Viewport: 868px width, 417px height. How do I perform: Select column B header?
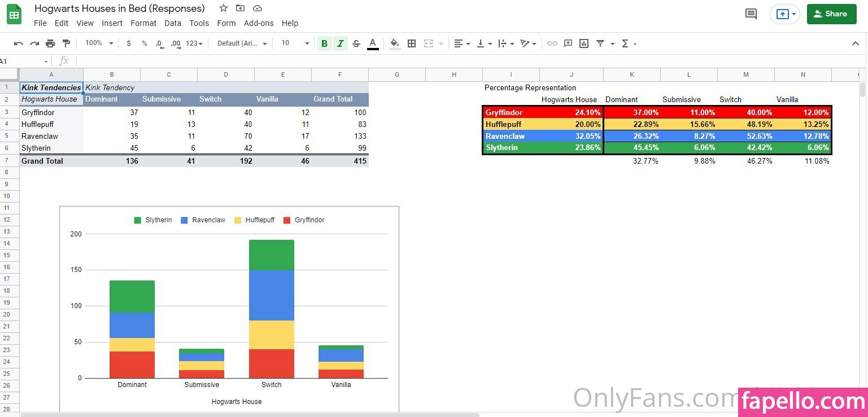click(x=112, y=74)
